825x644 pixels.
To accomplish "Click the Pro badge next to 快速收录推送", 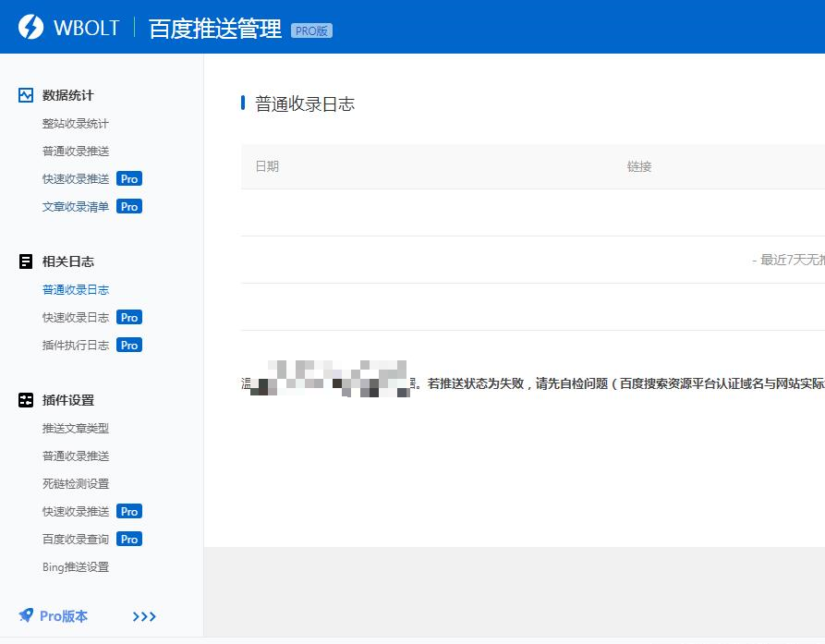I will pyautogui.click(x=128, y=178).
